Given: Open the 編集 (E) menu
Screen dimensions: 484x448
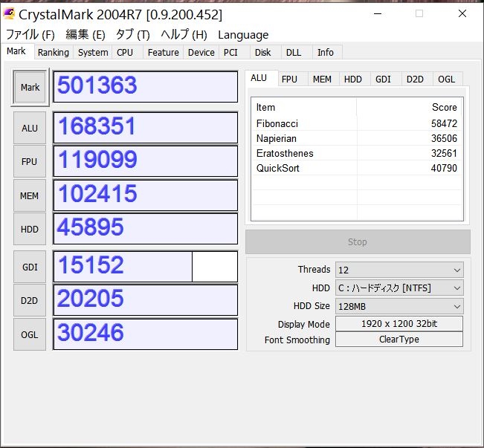Looking at the screenshot, I should pyautogui.click(x=85, y=35).
